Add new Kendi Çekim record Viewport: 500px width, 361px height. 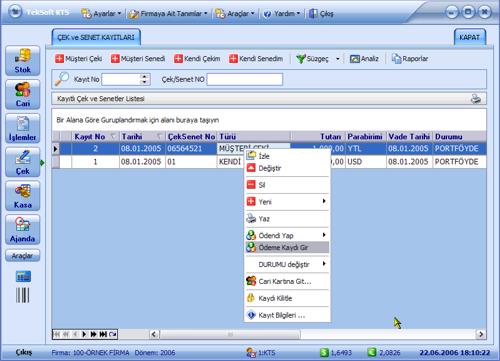(x=197, y=59)
